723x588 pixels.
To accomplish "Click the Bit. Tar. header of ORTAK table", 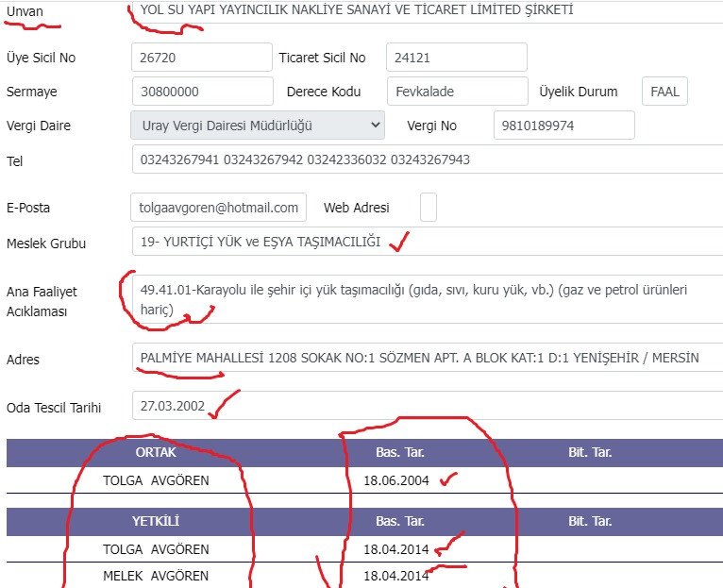I will pyautogui.click(x=590, y=452).
